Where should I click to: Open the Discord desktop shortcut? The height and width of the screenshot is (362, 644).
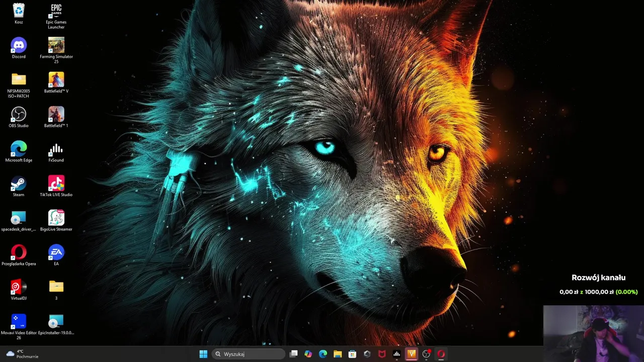coord(19,48)
